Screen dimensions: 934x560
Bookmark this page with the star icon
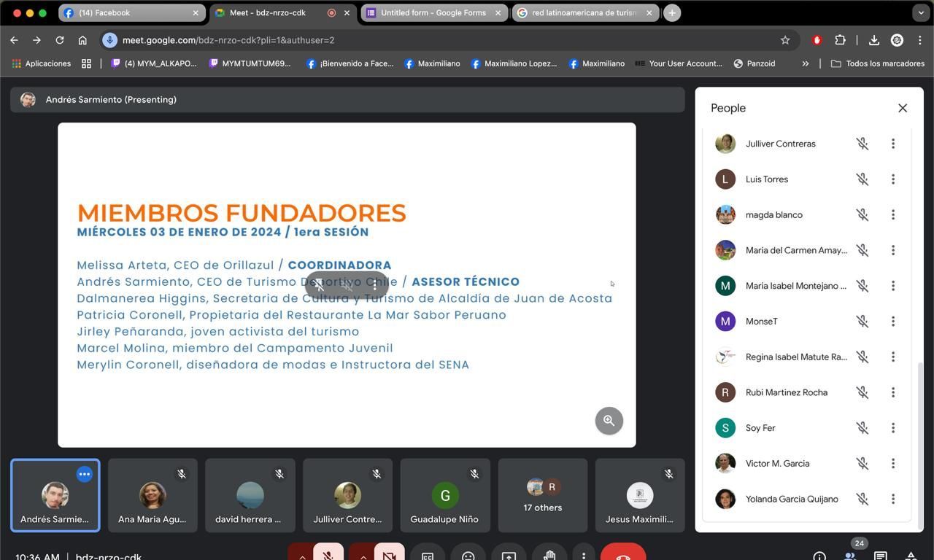(785, 40)
